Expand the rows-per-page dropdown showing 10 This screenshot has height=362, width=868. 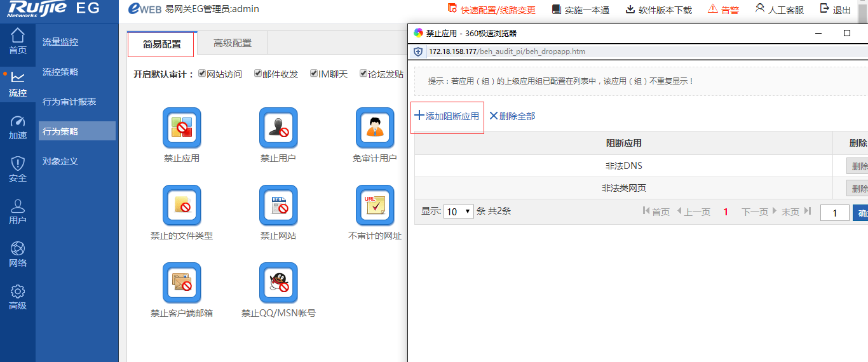coord(459,211)
